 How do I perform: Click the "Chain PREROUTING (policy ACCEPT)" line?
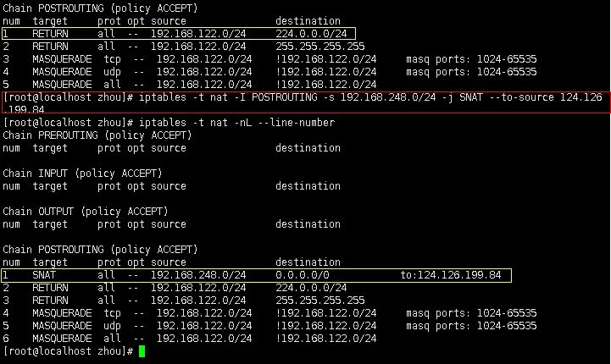pyautogui.click(x=97, y=135)
